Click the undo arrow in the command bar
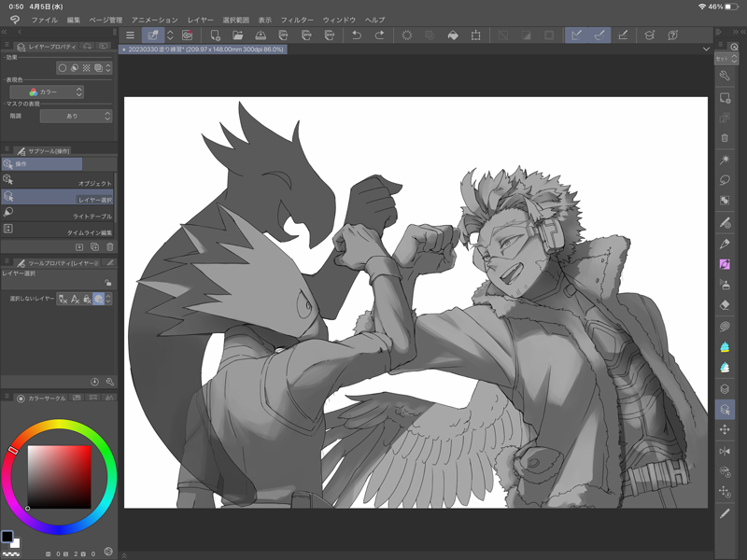The width and height of the screenshot is (747, 560). 356,35
